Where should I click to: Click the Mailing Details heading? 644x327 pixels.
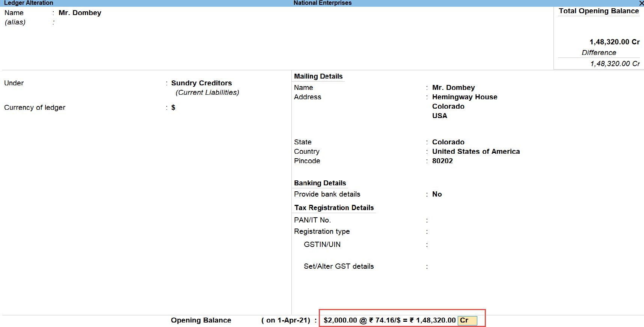click(x=318, y=76)
